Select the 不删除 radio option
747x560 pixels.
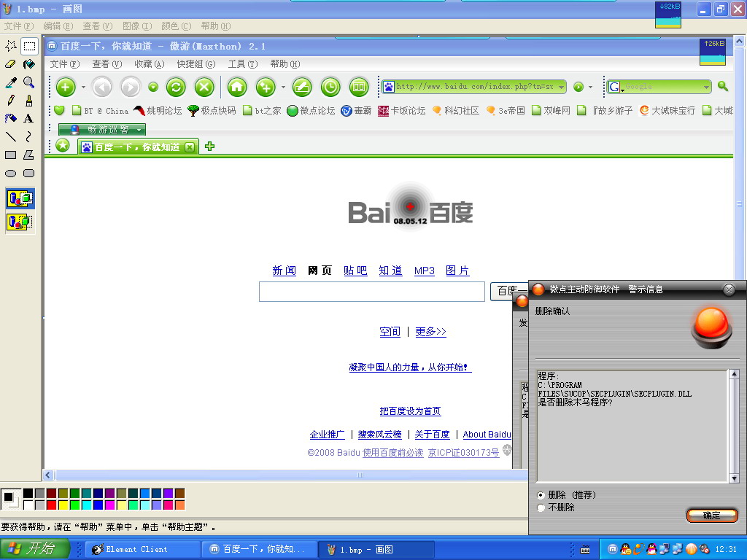541,507
